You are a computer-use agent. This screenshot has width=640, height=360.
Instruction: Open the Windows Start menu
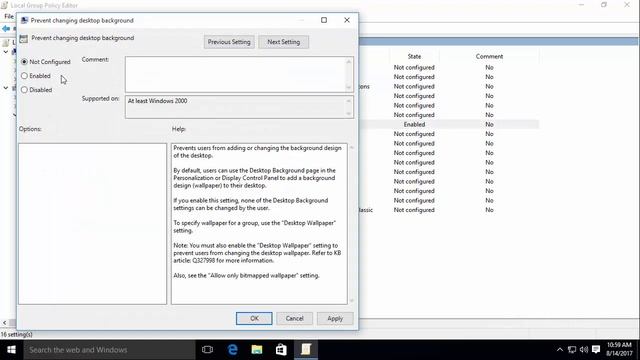coord(11,350)
